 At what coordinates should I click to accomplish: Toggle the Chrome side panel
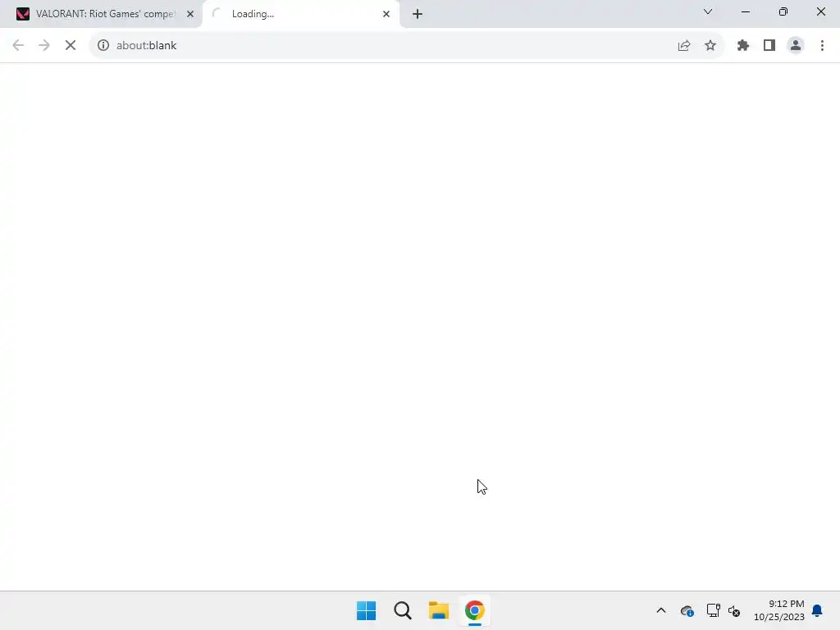click(769, 46)
